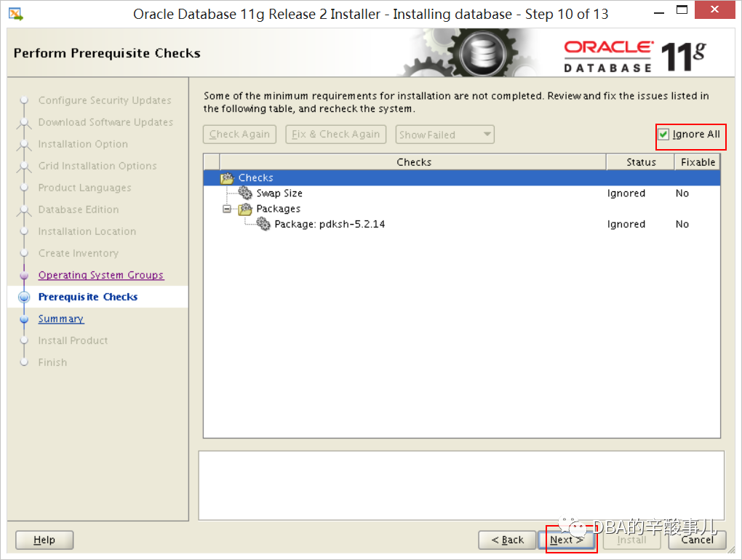742x560 pixels.
Task: Click the Summary step bullet icon
Action: coord(24,319)
